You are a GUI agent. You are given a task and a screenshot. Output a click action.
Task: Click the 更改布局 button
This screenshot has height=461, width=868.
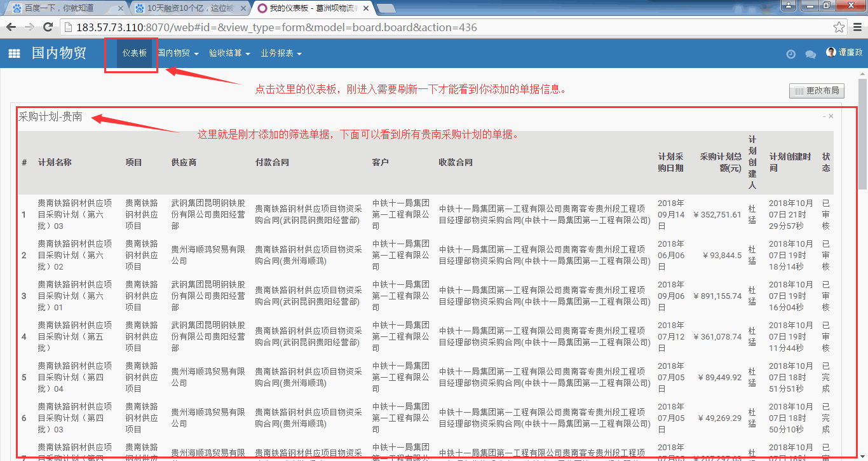coord(817,91)
